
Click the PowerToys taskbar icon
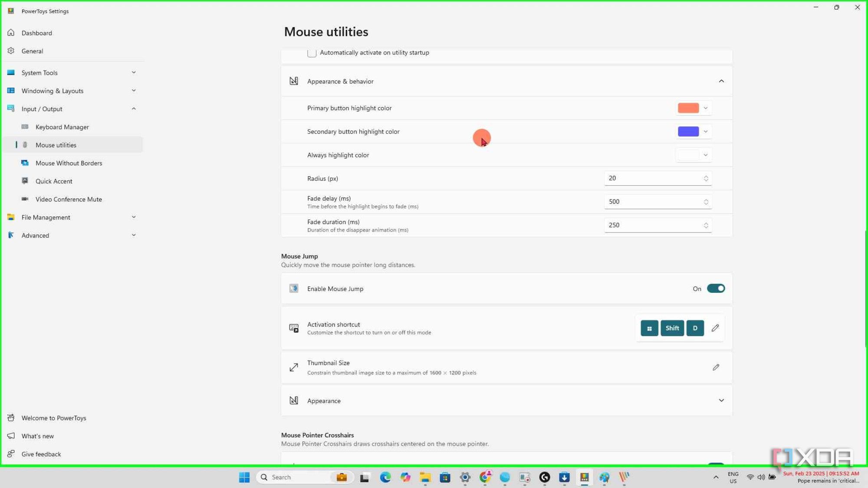[x=585, y=477]
